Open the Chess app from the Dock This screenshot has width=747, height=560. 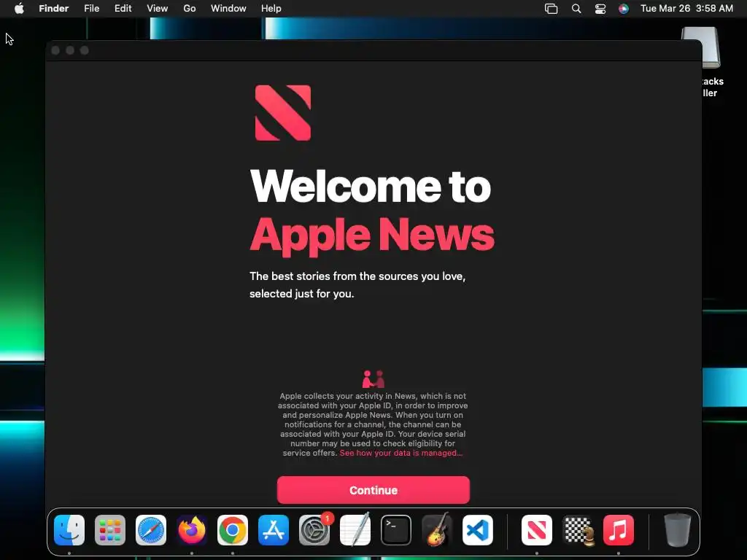tap(578, 530)
